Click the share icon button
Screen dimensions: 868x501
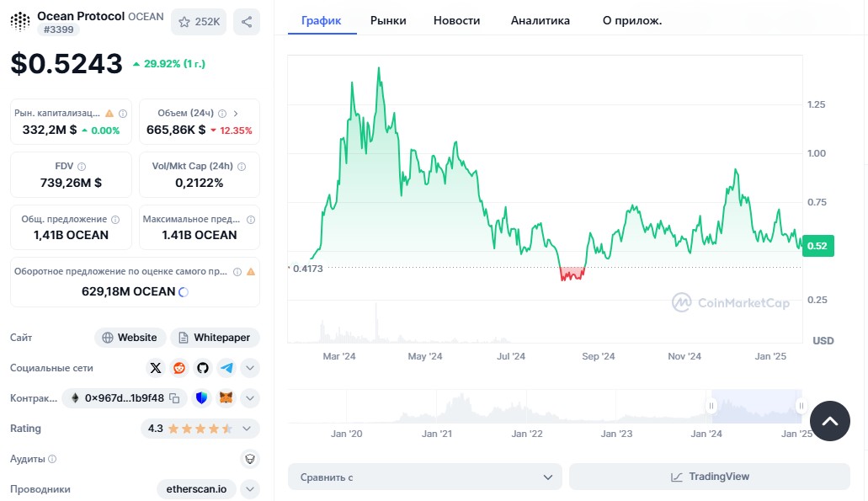[x=247, y=22]
